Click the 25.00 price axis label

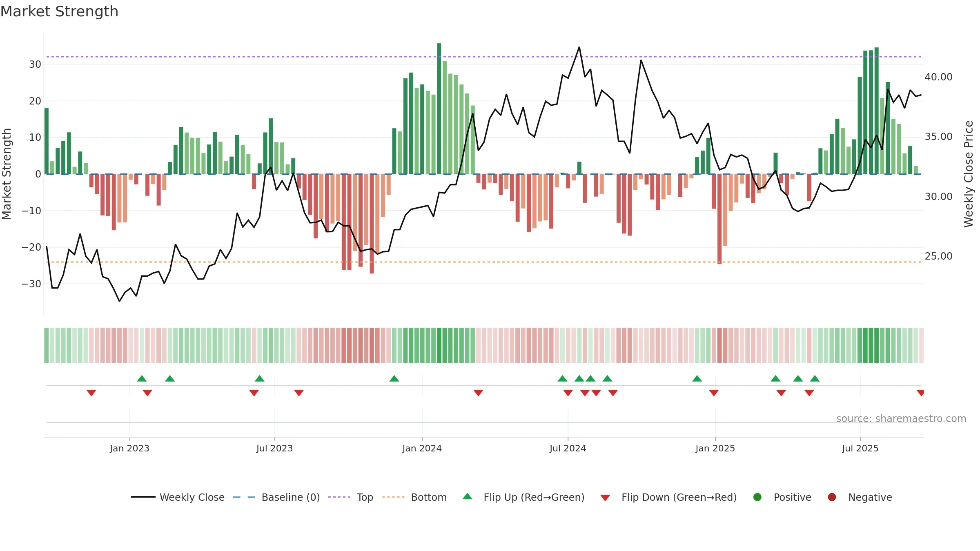click(x=938, y=256)
